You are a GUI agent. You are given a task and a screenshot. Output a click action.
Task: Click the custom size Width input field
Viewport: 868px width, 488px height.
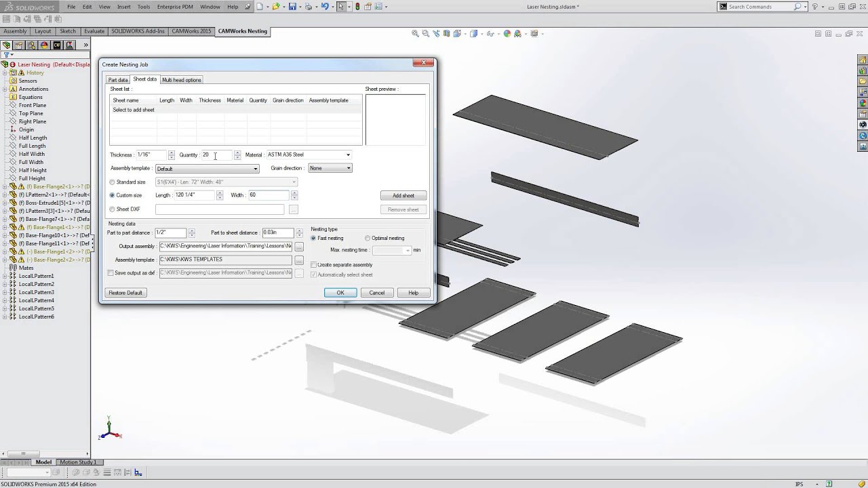click(269, 195)
